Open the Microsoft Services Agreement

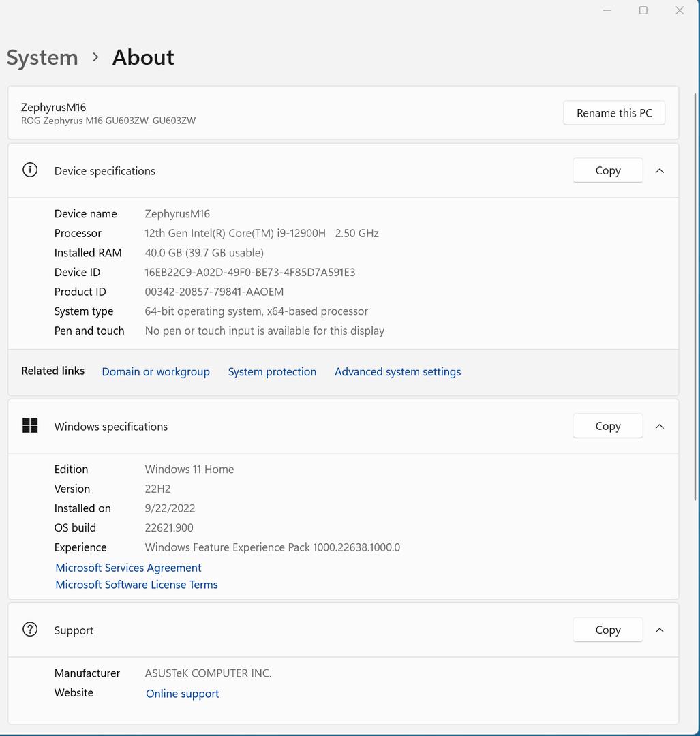128,568
